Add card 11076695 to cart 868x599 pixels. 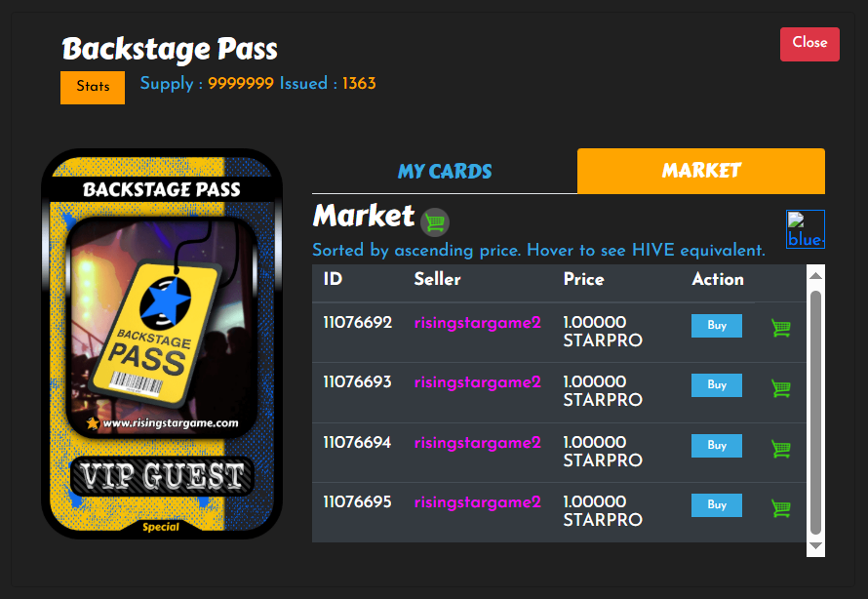coord(781,508)
